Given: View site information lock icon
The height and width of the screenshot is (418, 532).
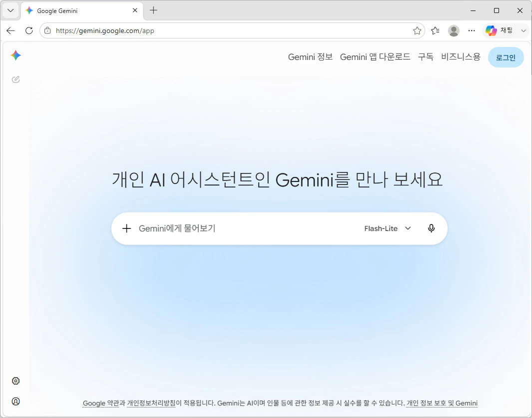Looking at the screenshot, I should (48, 30).
